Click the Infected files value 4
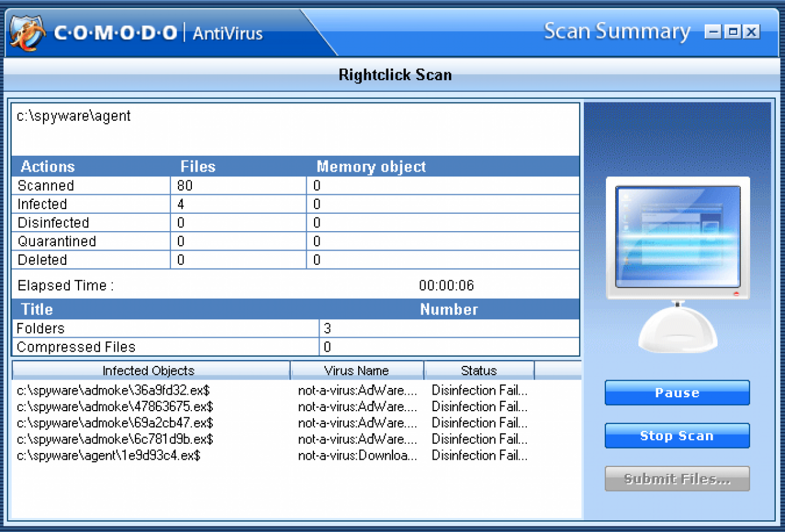This screenshot has width=785, height=532. pyautogui.click(x=181, y=204)
